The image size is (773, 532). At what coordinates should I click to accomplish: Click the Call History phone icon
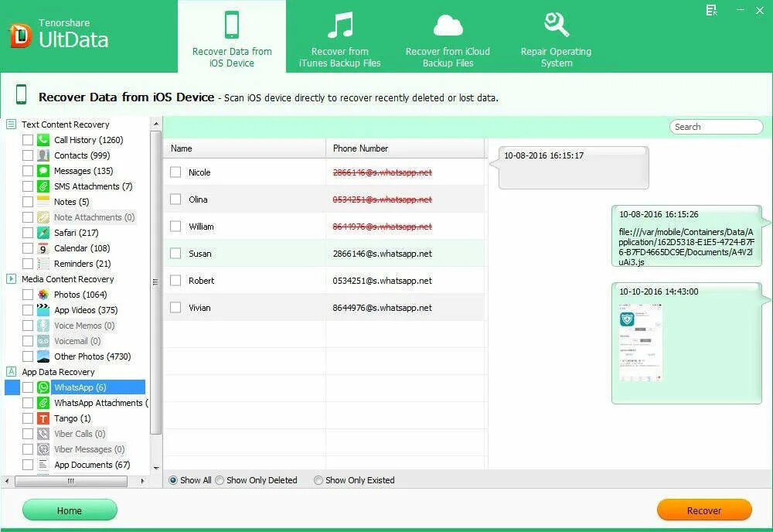[43, 140]
